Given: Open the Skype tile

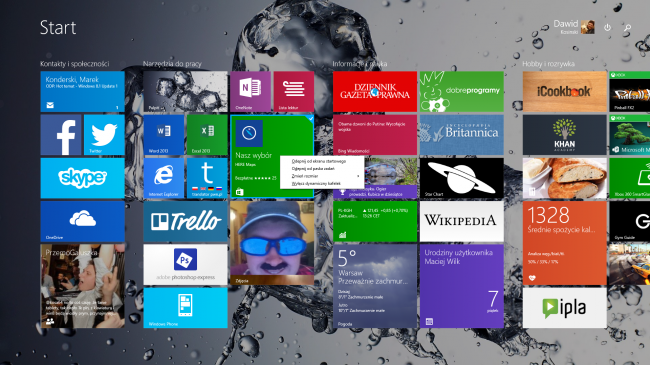Looking at the screenshot, I should click(x=82, y=178).
